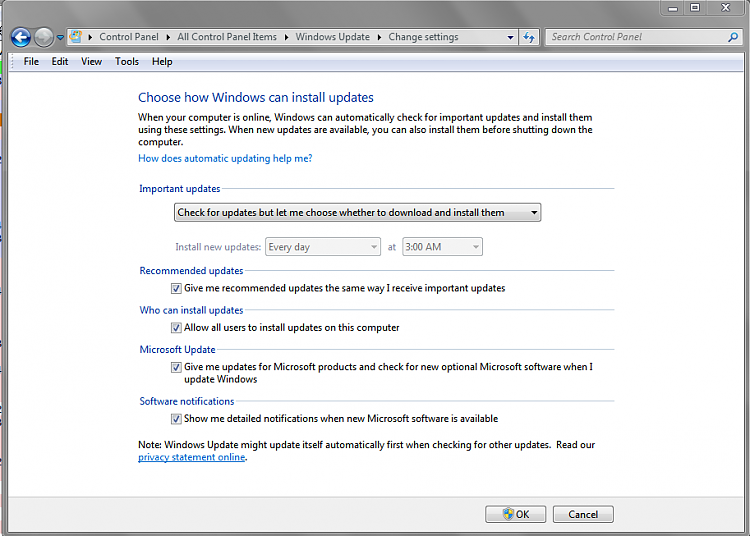The image size is (750, 536).
Task: Minimize the Control Panel window
Action: pos(673,8)
